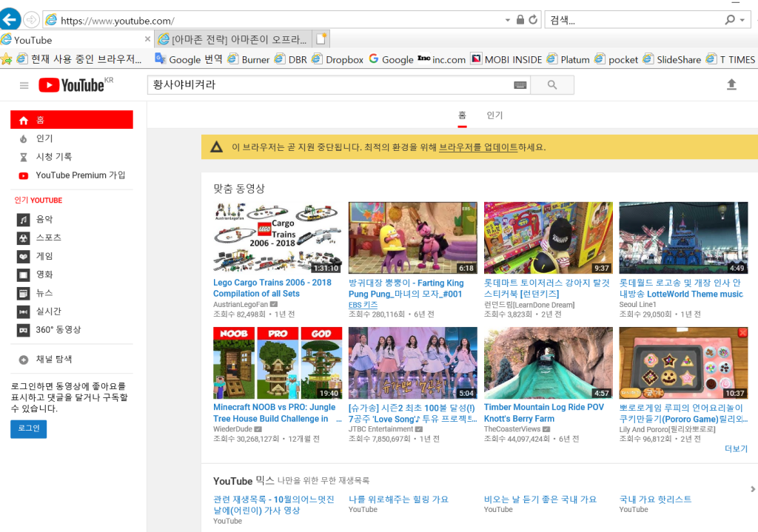
Task: Open the YouTube hamburger guide menu
Action: pos(24,86)
